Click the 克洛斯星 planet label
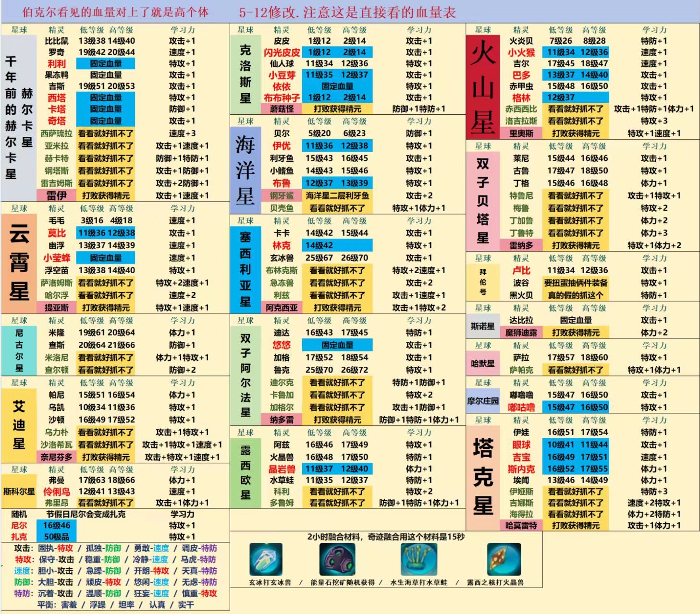700x614 pixels. point(246,74)
